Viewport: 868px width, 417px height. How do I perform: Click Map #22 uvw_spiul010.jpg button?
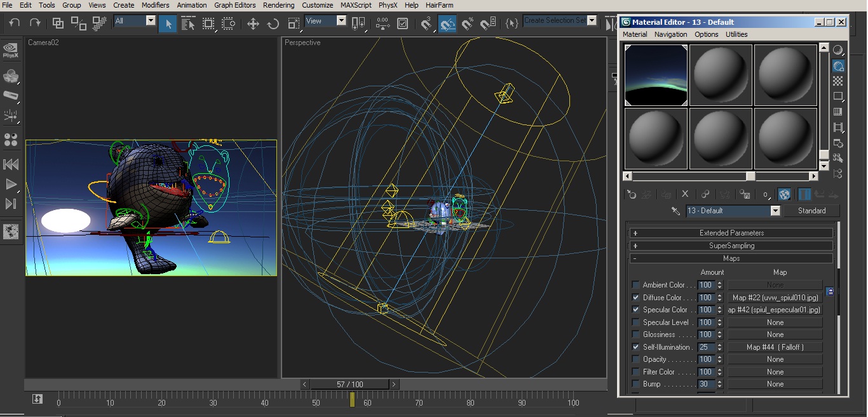coord(775,298)
